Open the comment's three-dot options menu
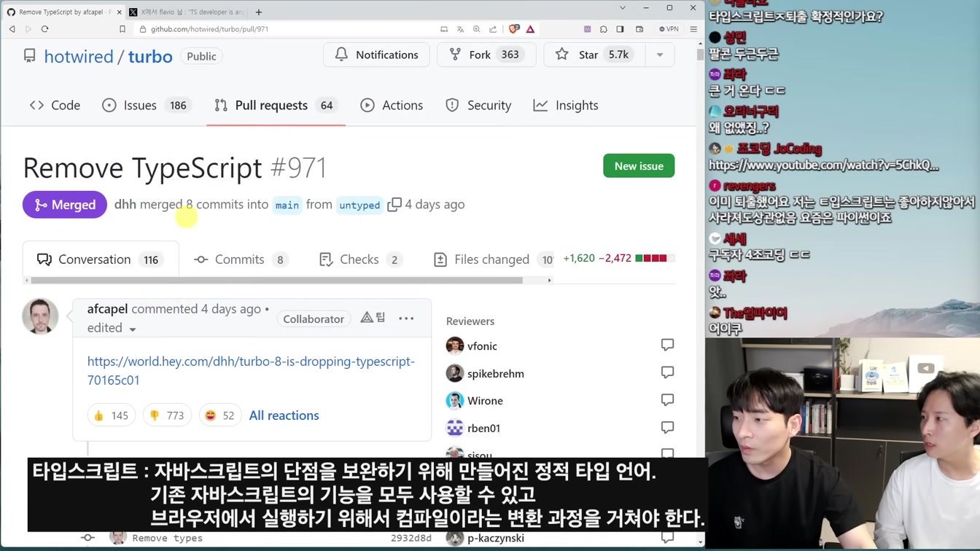 [406, 319]
